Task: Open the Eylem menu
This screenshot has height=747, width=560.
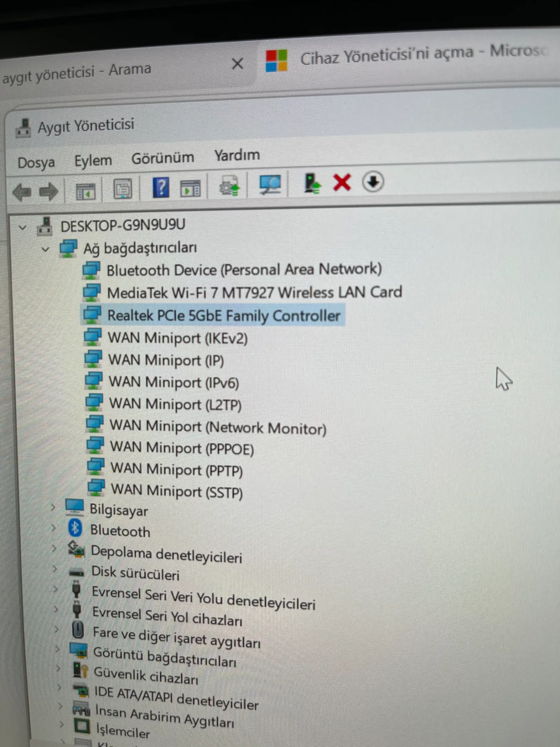Action: (x=93, y=160)
